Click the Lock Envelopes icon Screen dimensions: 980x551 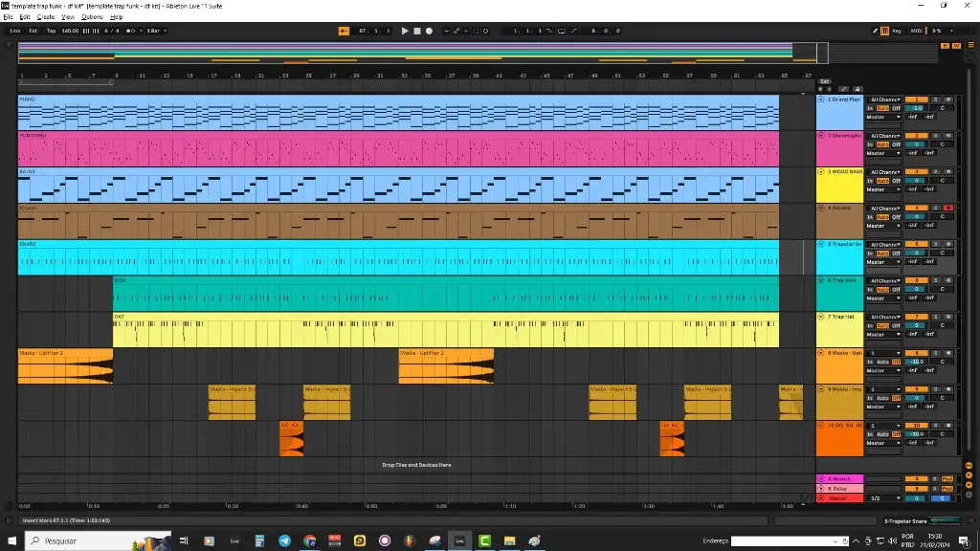857,89
